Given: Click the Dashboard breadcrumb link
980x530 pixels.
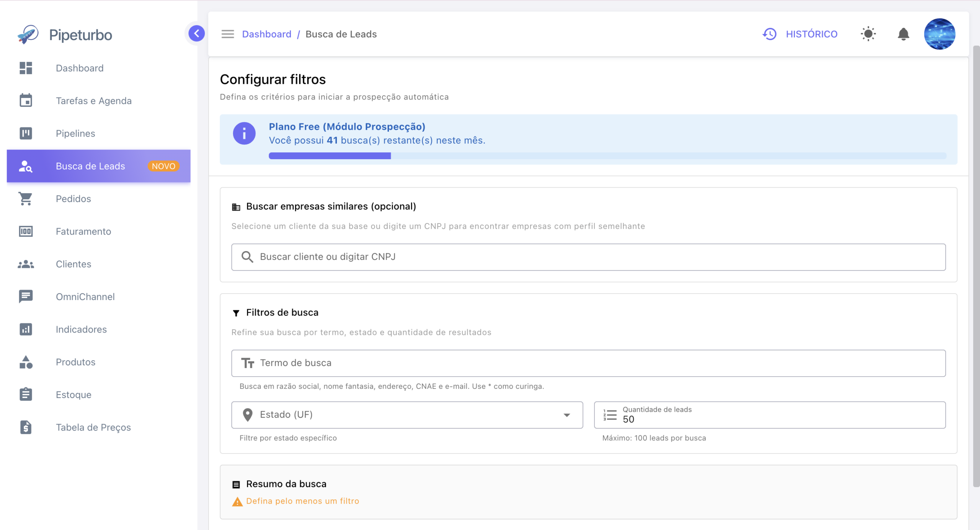Looking at the screenshot, I should (x=266, y=34).
